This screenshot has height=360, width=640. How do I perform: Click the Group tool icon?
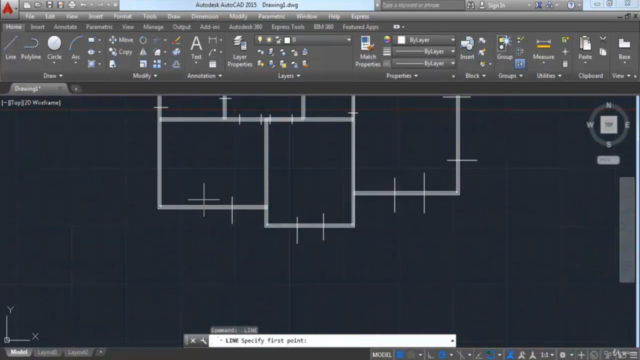(504, 48)
